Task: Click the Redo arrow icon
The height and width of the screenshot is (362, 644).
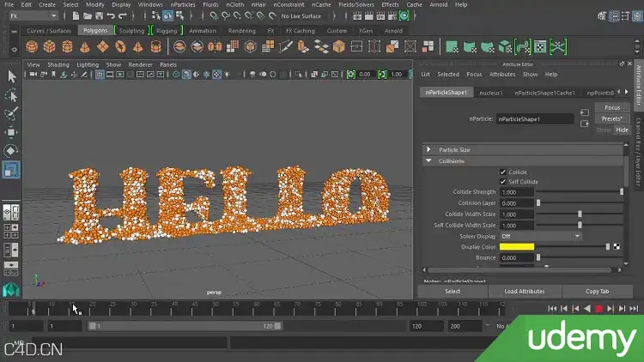Action: point(123,16)
